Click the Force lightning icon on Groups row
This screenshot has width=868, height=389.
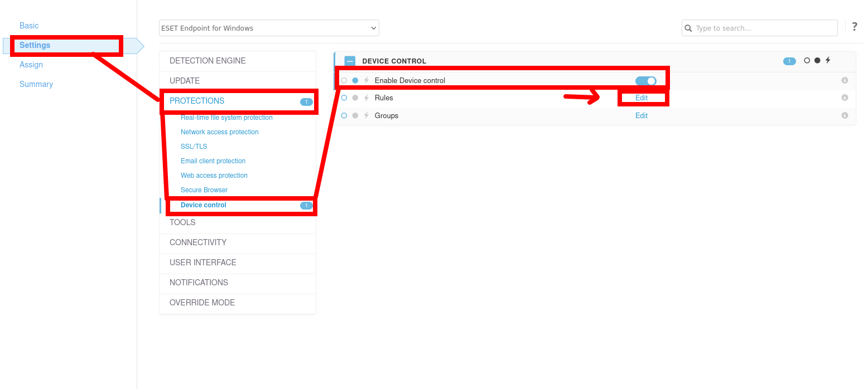367,115
